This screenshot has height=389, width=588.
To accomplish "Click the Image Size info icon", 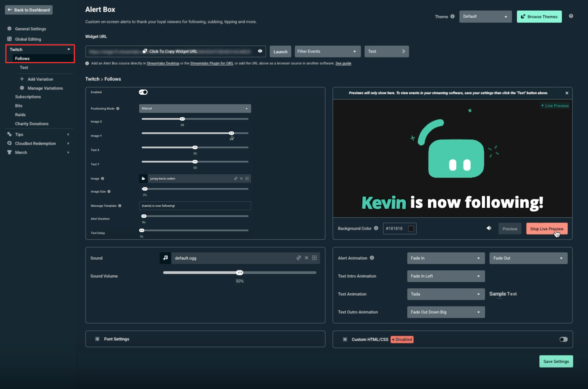I will [x=109, y=191].
